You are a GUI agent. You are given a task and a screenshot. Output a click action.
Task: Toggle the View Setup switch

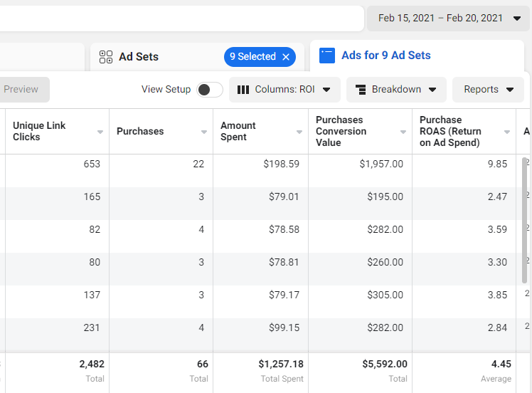coord(209,90)
